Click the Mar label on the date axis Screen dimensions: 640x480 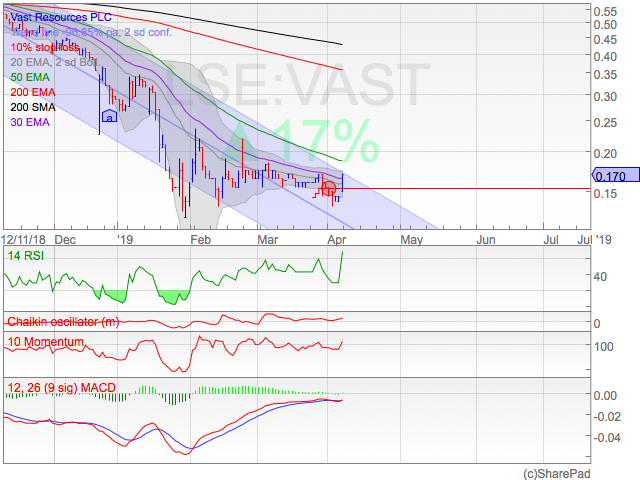tap(268, 240)
